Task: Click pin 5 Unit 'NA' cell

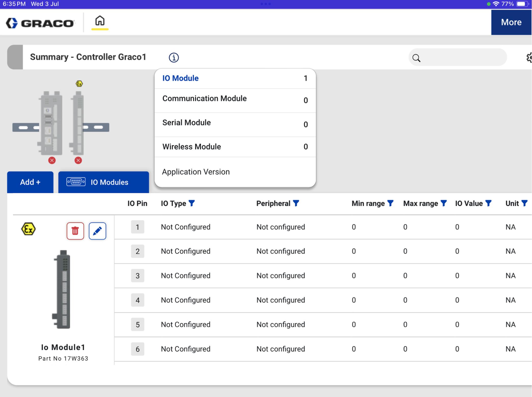Action: [510, 324]
